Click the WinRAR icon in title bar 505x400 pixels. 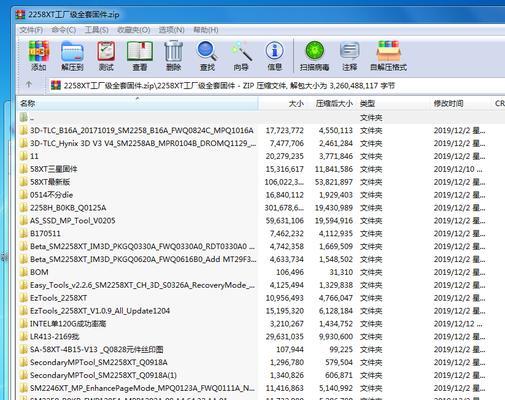pos(21,14)
